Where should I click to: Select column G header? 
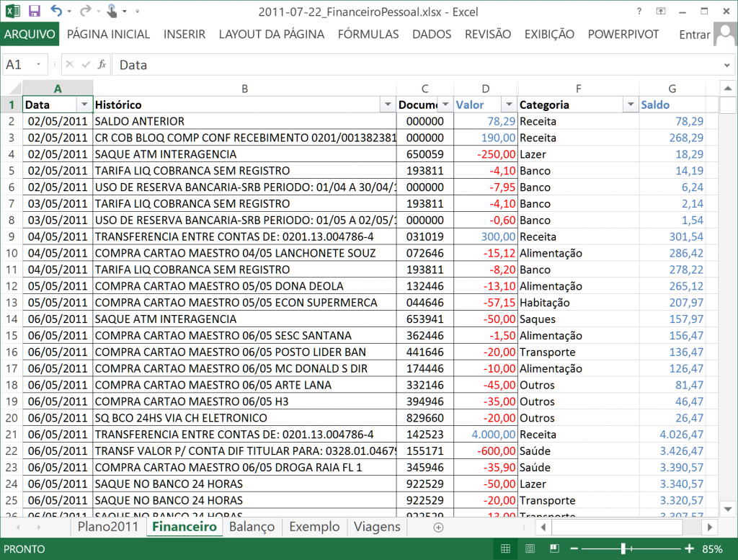(672, 89)
